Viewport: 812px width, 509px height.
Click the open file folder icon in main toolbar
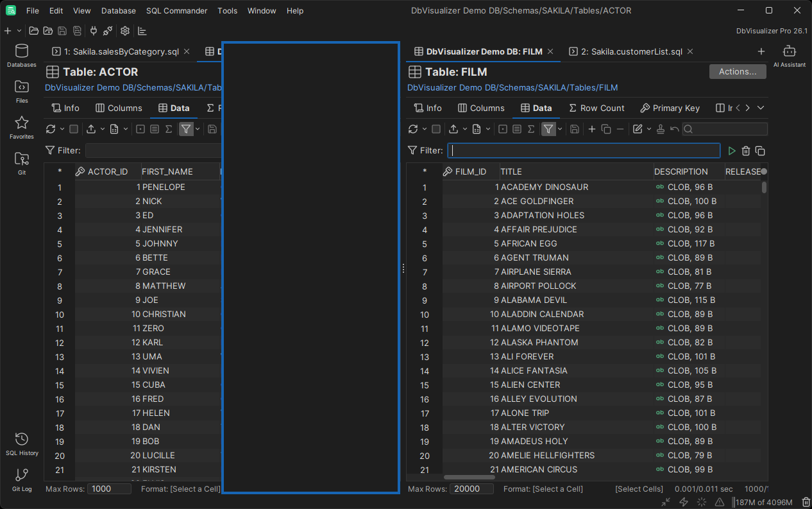[33, 31]
